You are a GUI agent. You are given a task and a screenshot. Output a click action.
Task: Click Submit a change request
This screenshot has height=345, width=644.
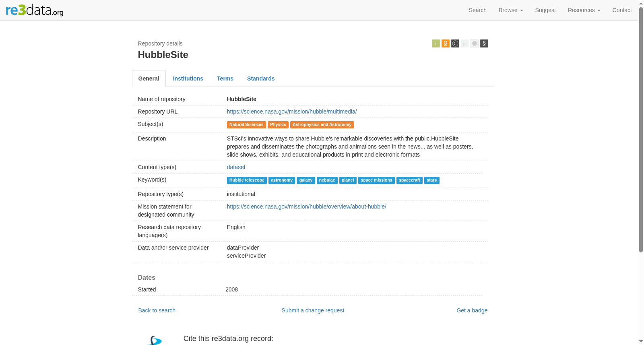(313, 310)
